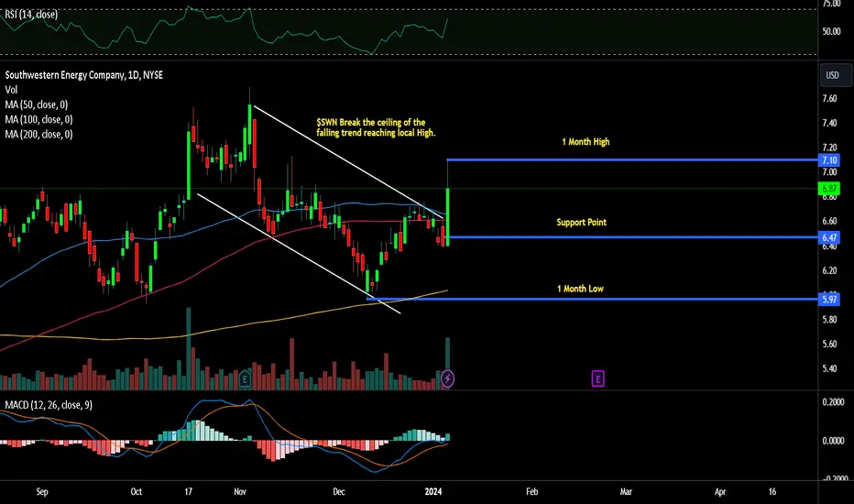Select the '1 Month High' annotation text
This screenshot has width=854, height=504.
586,142
